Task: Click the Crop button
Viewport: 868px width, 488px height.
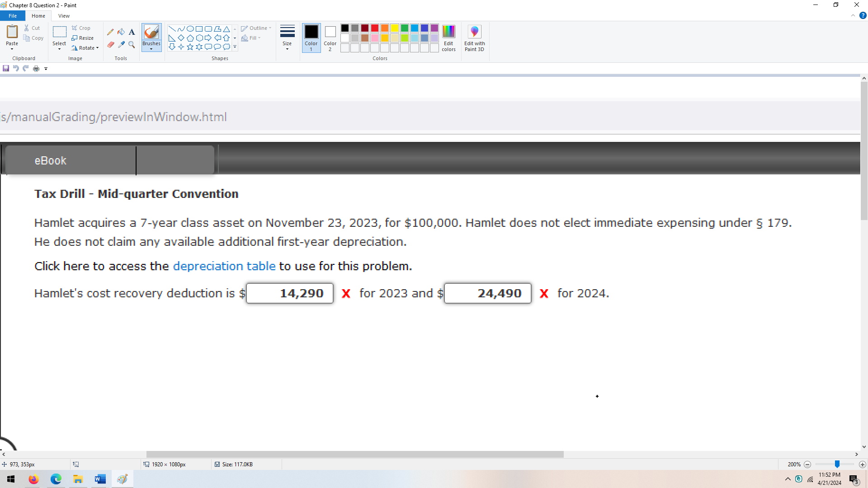Action: (81, 28)
